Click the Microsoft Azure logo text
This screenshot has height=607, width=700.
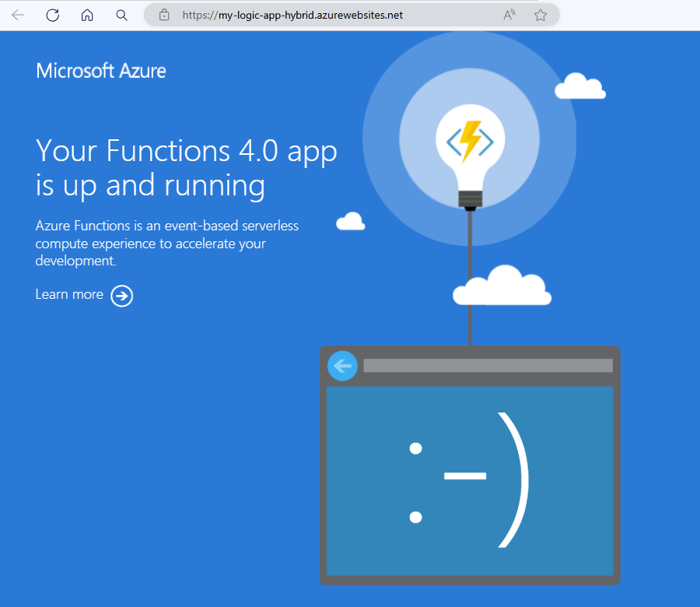click(100, 71)
